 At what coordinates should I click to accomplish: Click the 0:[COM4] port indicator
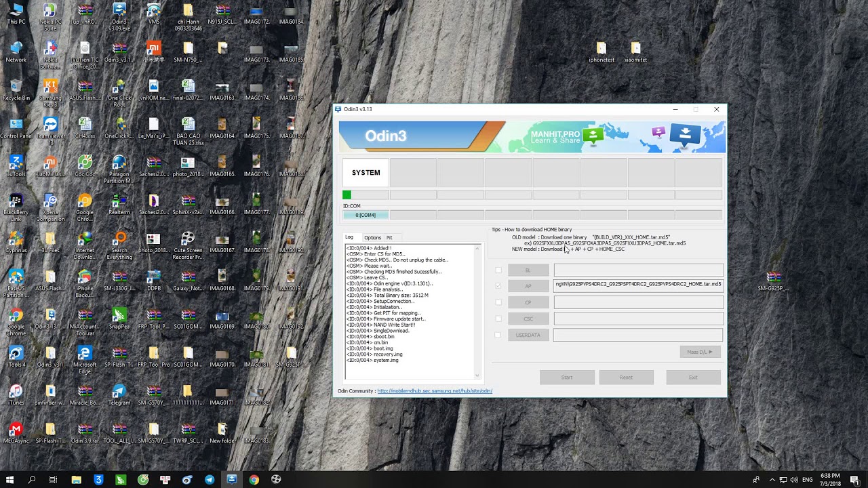(x=366, y=215)
